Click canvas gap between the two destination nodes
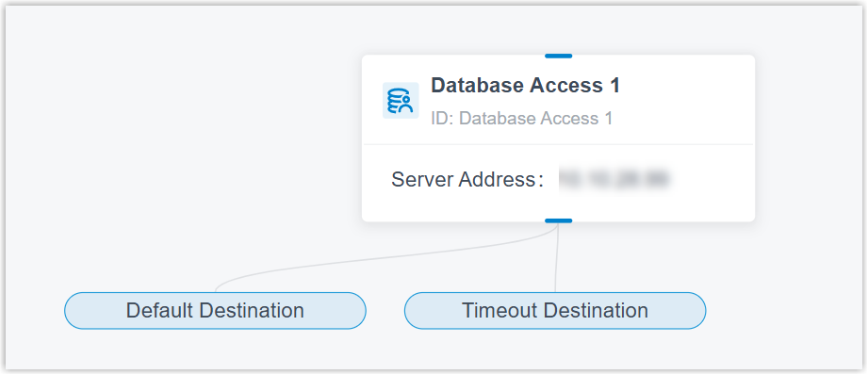The width and height of the screenshot is (868, 375). 385,311
